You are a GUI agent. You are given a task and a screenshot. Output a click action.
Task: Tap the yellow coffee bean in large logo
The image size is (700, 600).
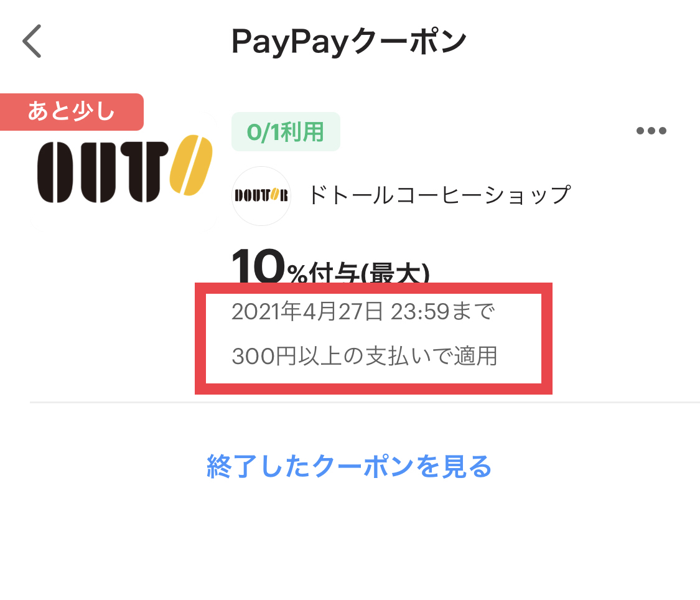[192, 164]
